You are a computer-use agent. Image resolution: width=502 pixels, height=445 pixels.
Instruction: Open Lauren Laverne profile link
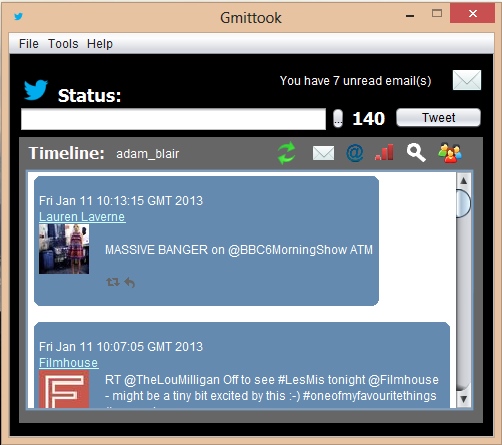coord(82,217)
